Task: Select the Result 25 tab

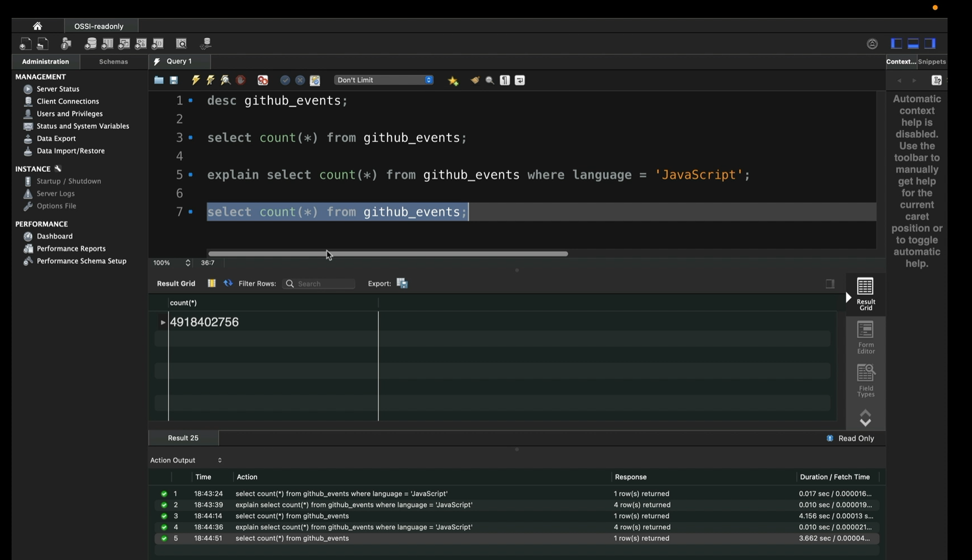Action: point(183,438)
